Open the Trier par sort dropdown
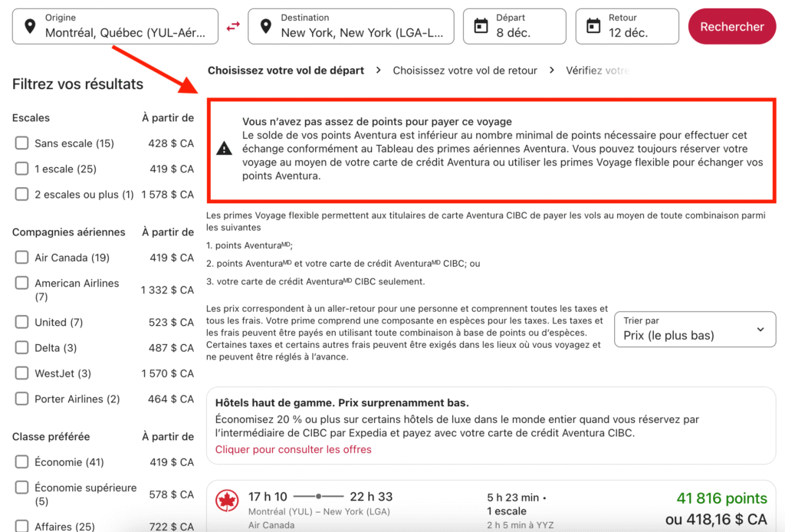Screen dimensions: 785x532 click(x=695, y=330)
